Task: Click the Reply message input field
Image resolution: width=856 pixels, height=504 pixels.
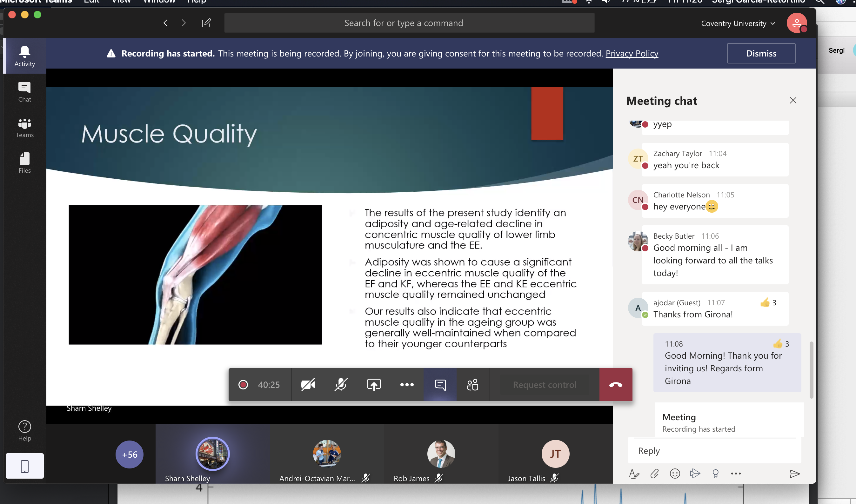Action: [713, 451]
